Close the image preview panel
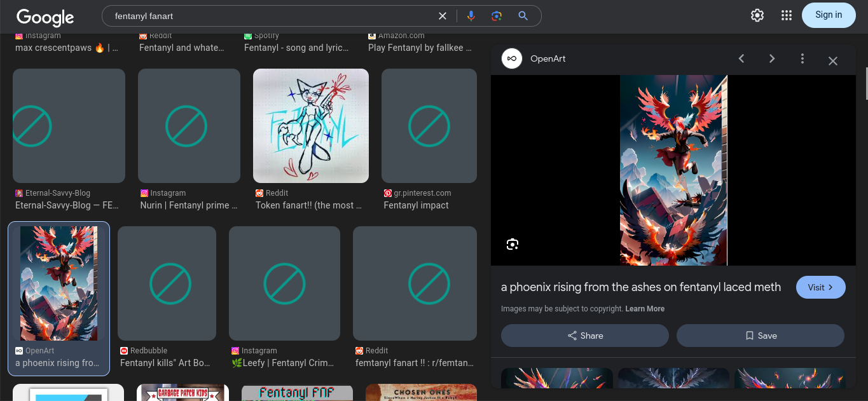868x401 pixels. click(833, 61)
